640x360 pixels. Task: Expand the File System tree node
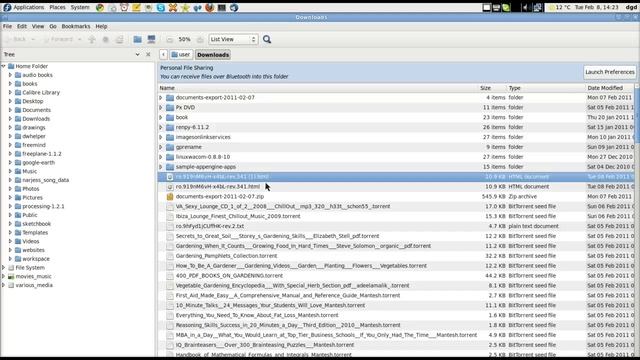(x=3, y=268)
